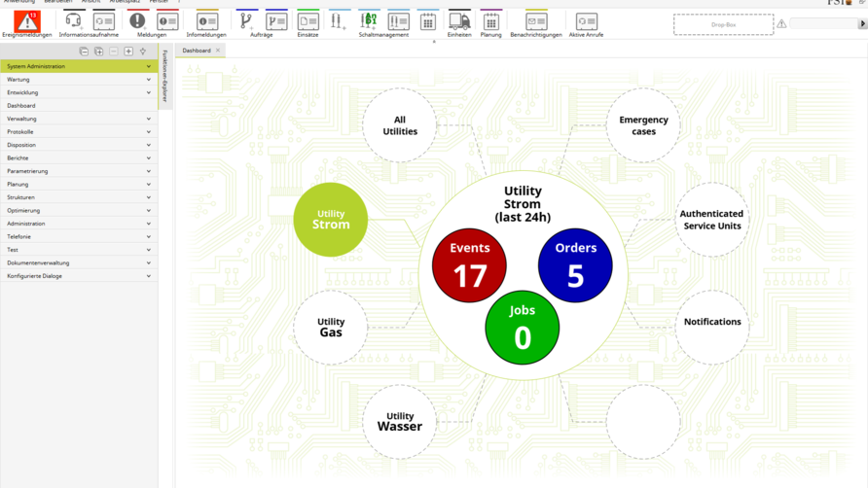Pin the function explorer panel
868x488 pixels.
[x=143, y=51]
